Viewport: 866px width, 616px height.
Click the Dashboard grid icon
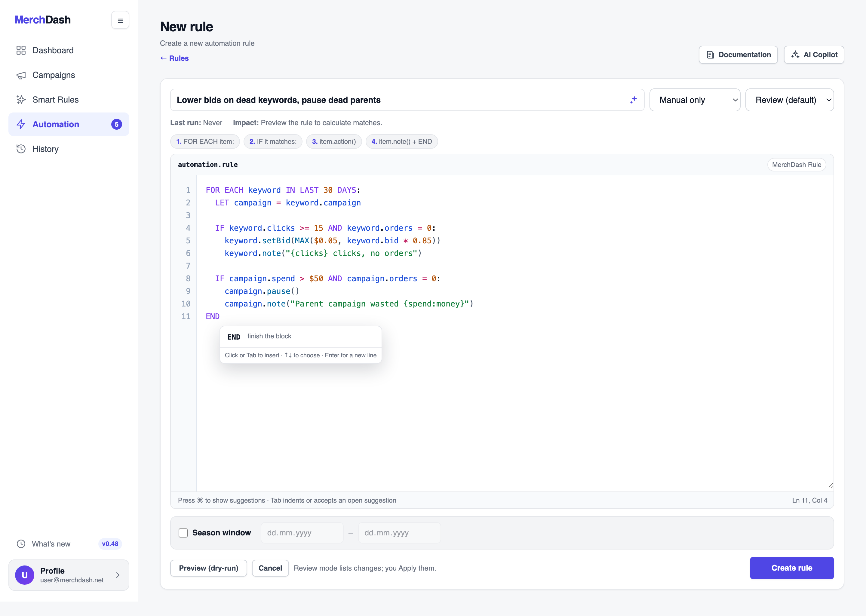pyautogui.click(x=21, y=51)
